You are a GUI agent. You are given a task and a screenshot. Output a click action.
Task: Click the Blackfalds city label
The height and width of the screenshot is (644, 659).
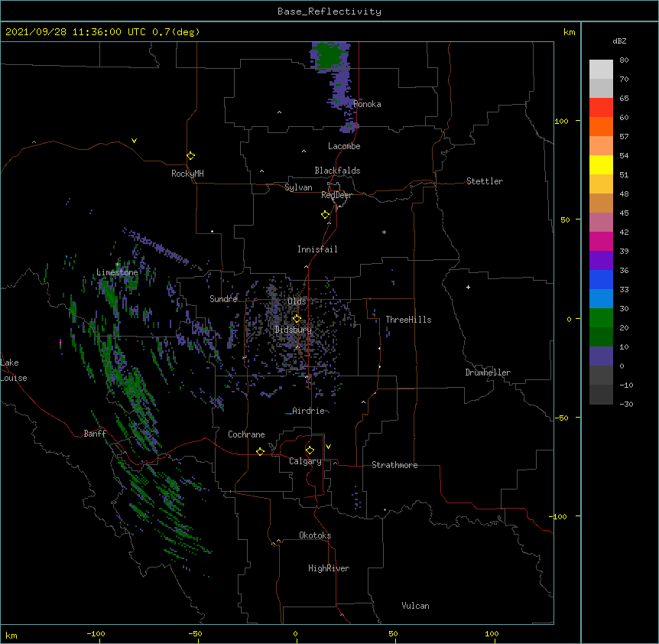click(337, 171)
